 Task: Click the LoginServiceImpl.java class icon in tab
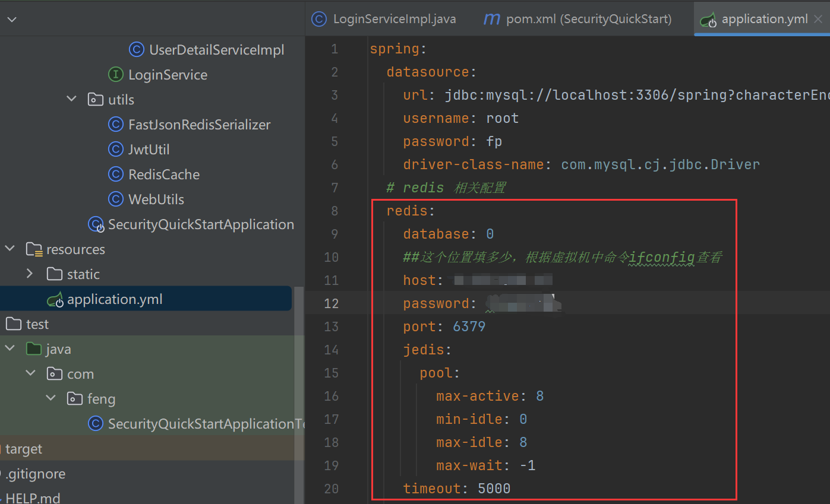coord(319,19)
